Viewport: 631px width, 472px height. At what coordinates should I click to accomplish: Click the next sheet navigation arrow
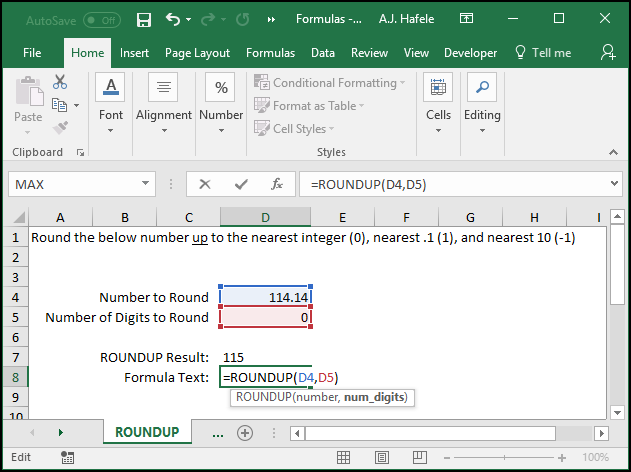(x=61, y=433)
